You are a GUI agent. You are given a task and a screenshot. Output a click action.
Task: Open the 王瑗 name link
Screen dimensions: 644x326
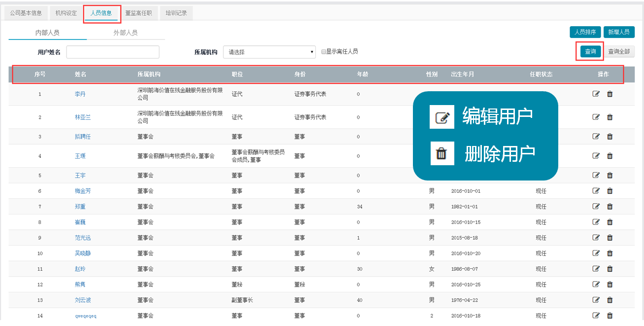coord(80,156)
